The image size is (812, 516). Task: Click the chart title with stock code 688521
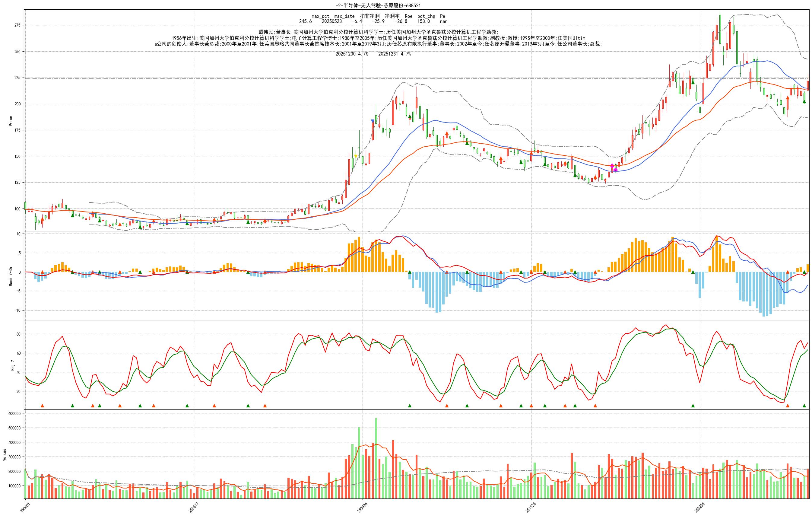pos(378,5)
